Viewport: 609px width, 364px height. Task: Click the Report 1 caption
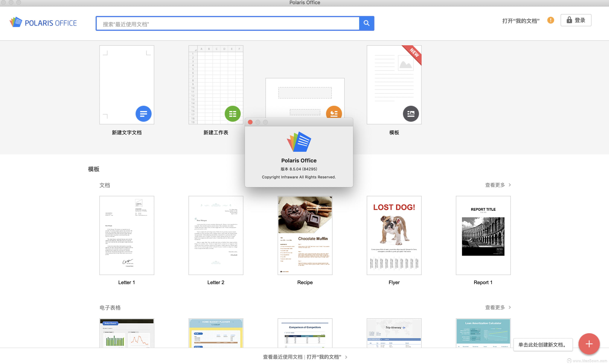(483, 282)
